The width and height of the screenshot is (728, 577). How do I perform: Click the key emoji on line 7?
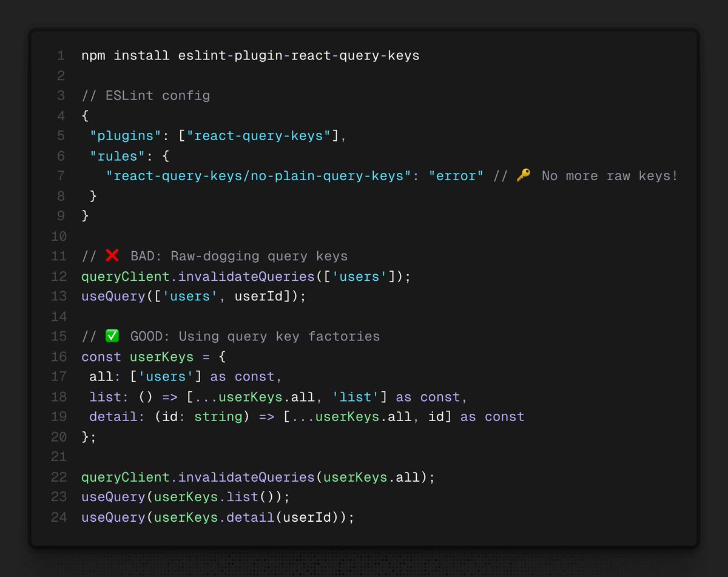coord(524,176)
